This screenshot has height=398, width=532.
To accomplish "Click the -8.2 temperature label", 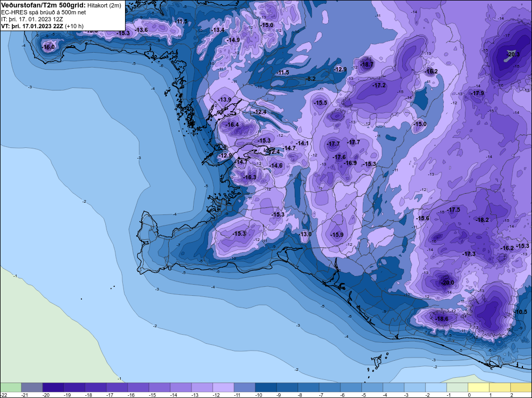I will coord(311,79).
